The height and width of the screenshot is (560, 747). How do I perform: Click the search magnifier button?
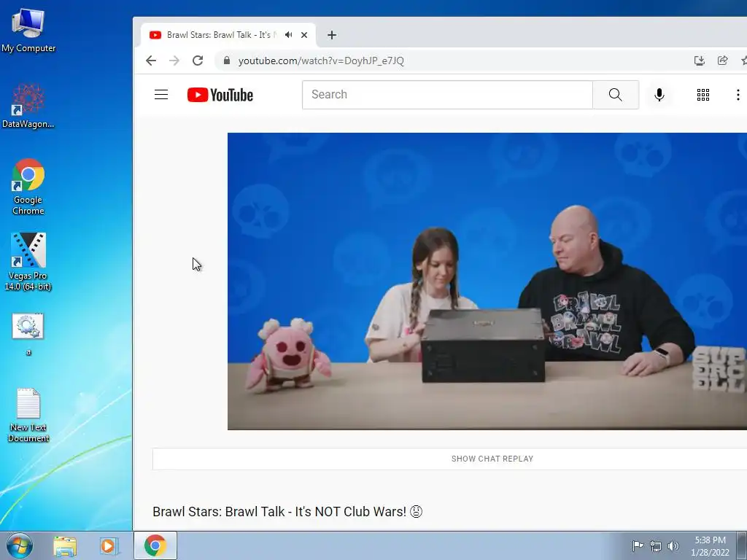point(616,94)
